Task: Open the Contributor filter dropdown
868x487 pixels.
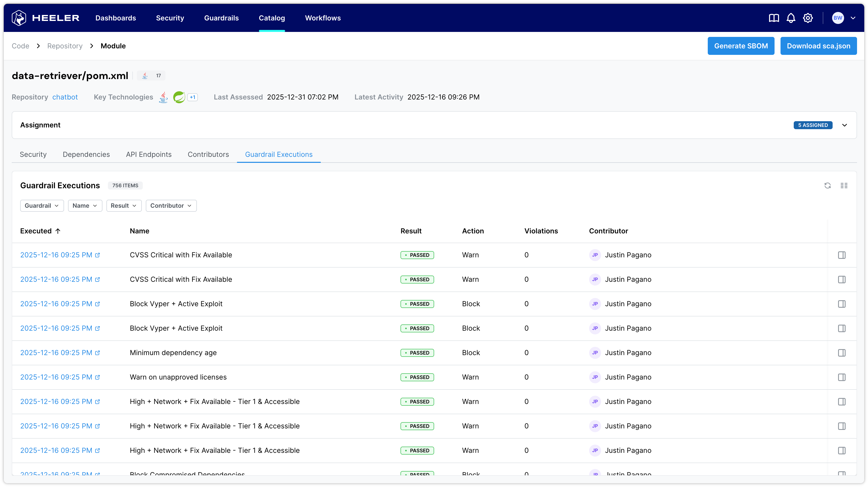Action: [171, 206]
